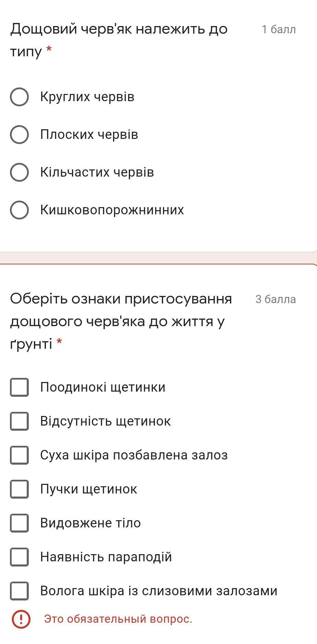Enable Волога шкіра із слизовими залозами
Viewport: 317px width, 644px height.
click(x=19, y=591)
